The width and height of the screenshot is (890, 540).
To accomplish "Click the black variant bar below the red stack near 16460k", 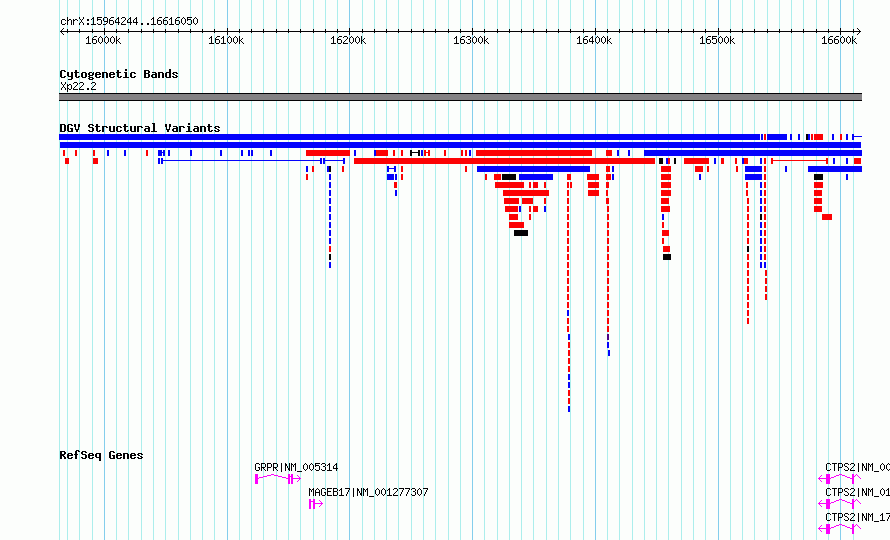I will pyautogui.click(x=667, y=257).
